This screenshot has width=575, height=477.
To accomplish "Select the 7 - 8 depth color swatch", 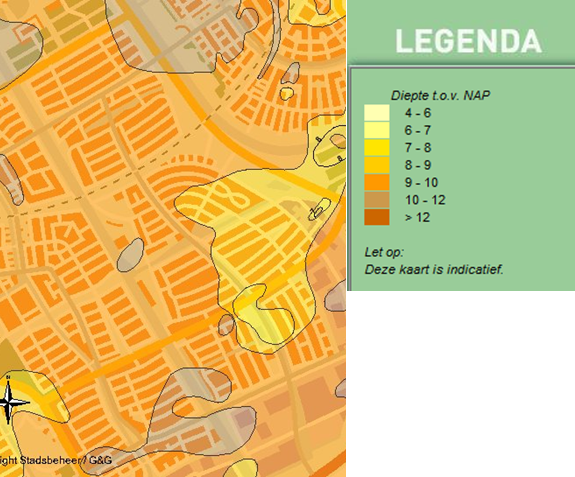I will coord(377,147).
